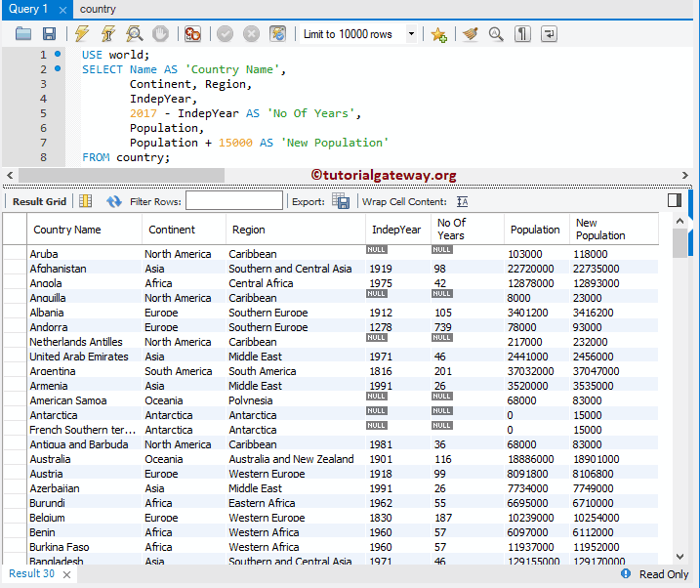The image size is (700, 588).
Task: Click the Filter Rows input field
Action: [233, 201]
